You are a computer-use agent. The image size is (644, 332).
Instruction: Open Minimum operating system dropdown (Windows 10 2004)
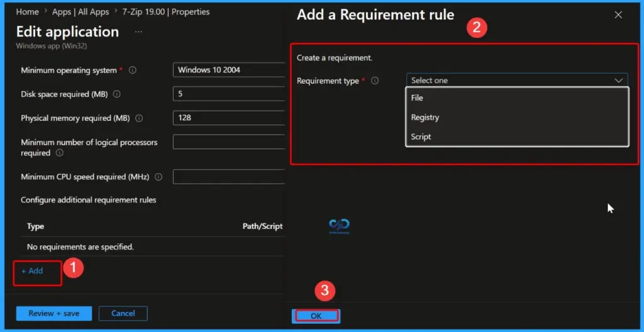229,70
